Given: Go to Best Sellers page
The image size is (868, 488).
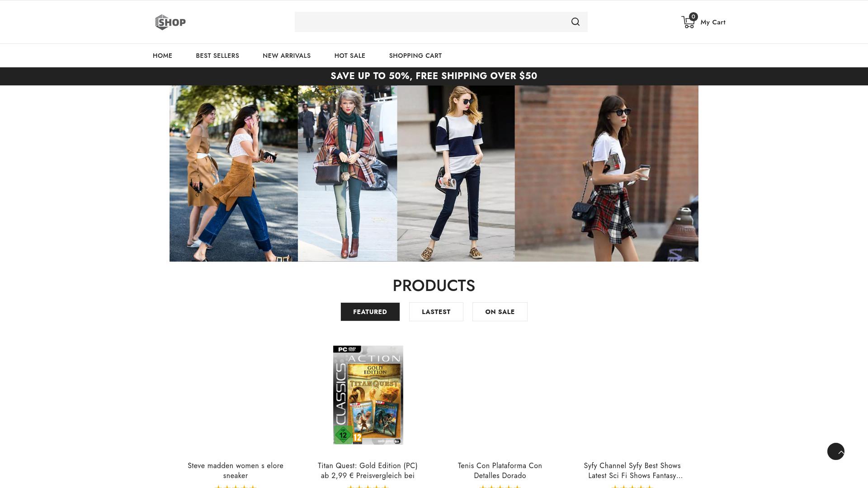Looking at the screenshot, I should point(217,56).
